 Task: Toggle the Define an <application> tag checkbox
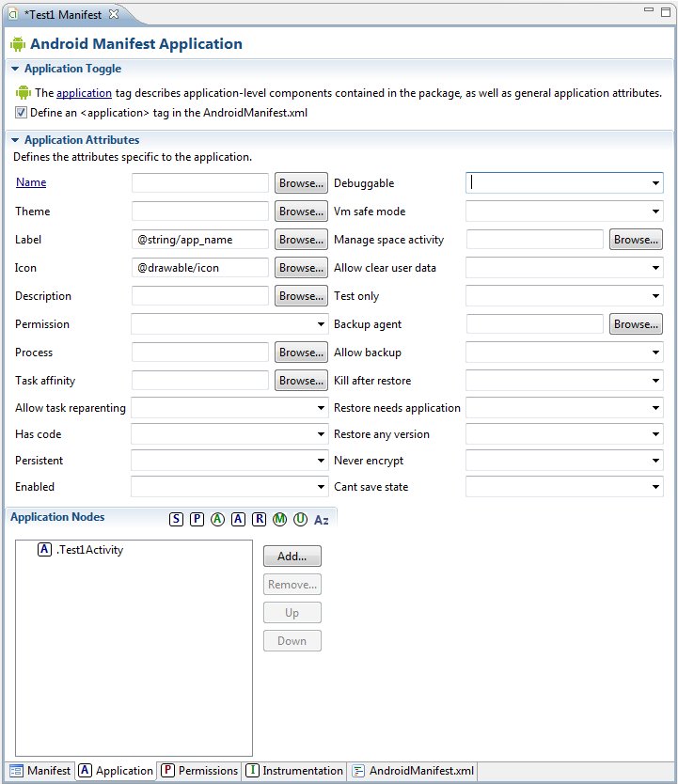(x=21, y=113)
